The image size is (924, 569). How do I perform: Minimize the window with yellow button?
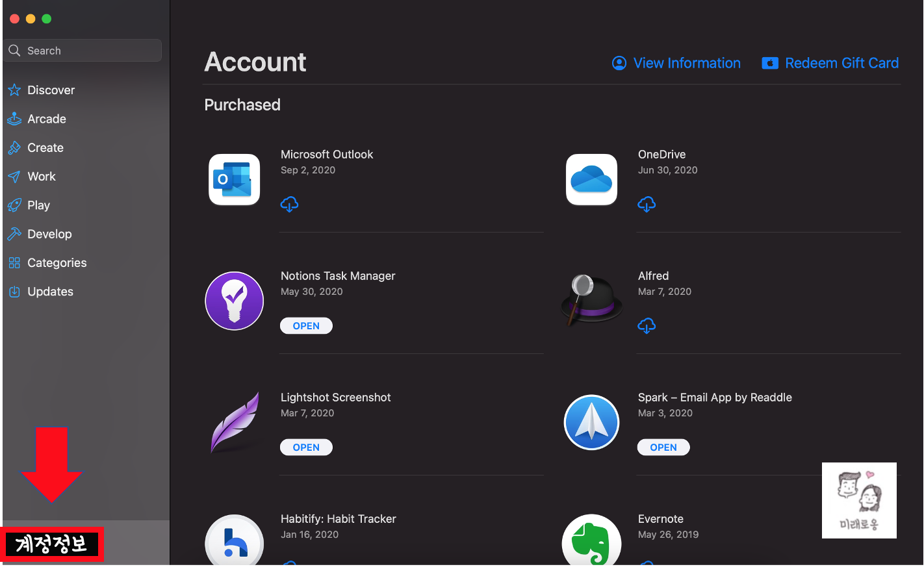pyautogui.click(x=31, y=19)
